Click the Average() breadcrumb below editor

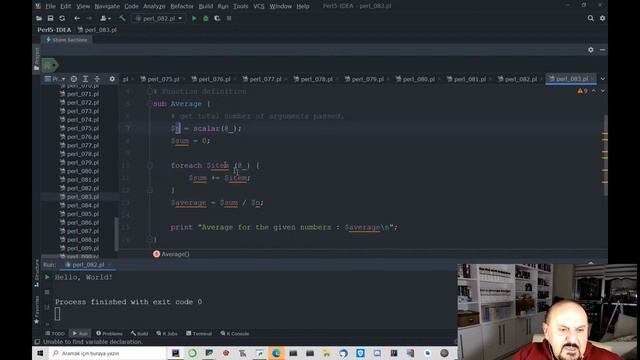coord(171,254)
